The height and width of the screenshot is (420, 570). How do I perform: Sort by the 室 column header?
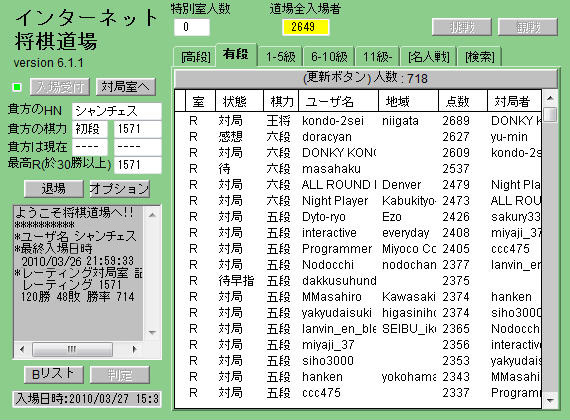[200, 101]
